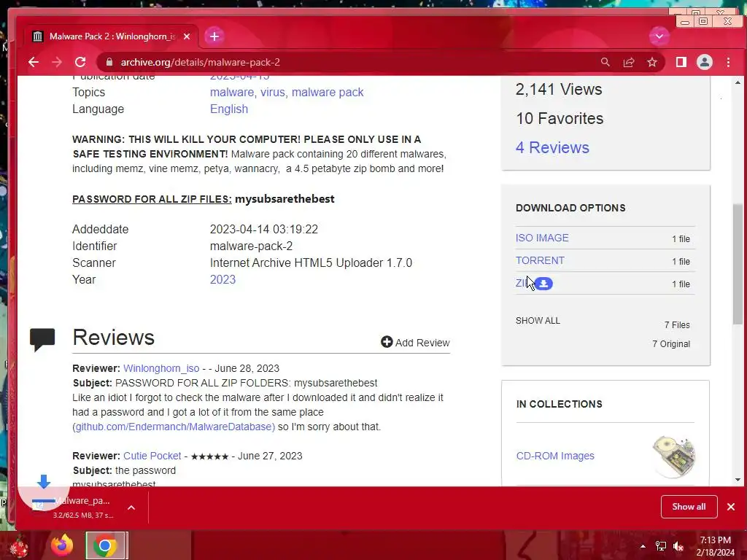Open the taskbar clock showing 7:13 PM
Image resolution: width=747 pixels, height=560 pixels.
[x=715, y=546]
